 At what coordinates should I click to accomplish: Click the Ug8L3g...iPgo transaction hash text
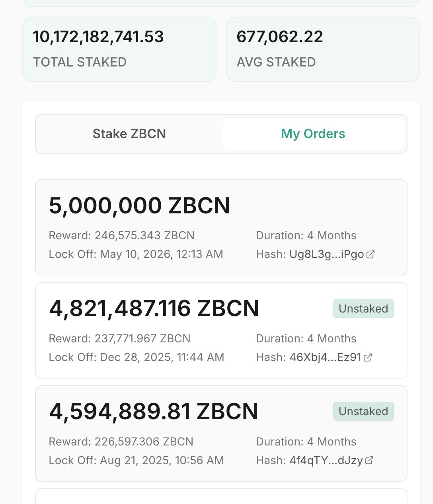click(x=326, y=254)
